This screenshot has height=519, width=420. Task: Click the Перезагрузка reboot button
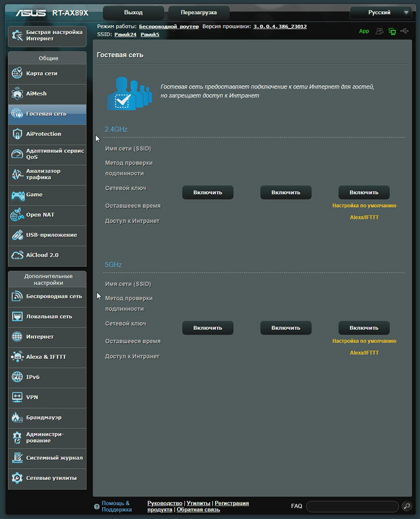click(199, 12)
